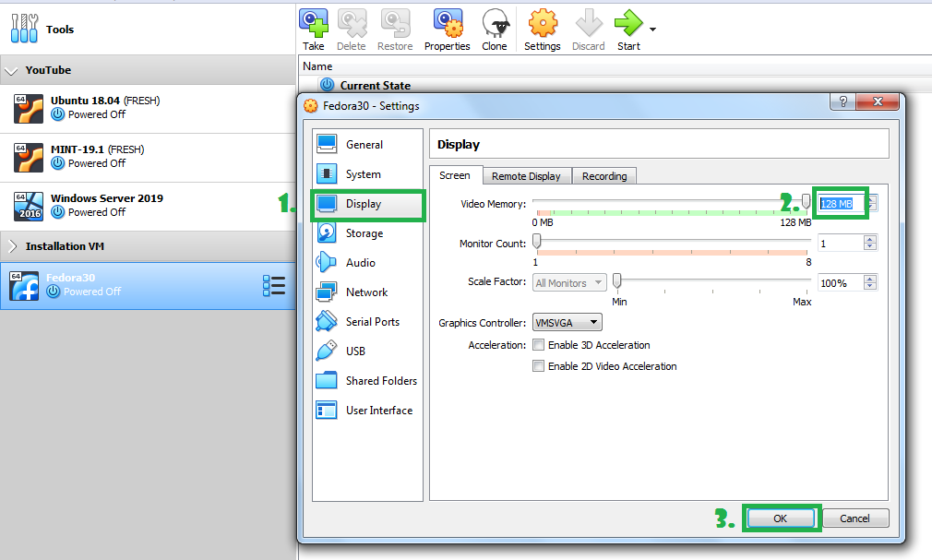Collapse the YouTube VM group

[11, 71]
